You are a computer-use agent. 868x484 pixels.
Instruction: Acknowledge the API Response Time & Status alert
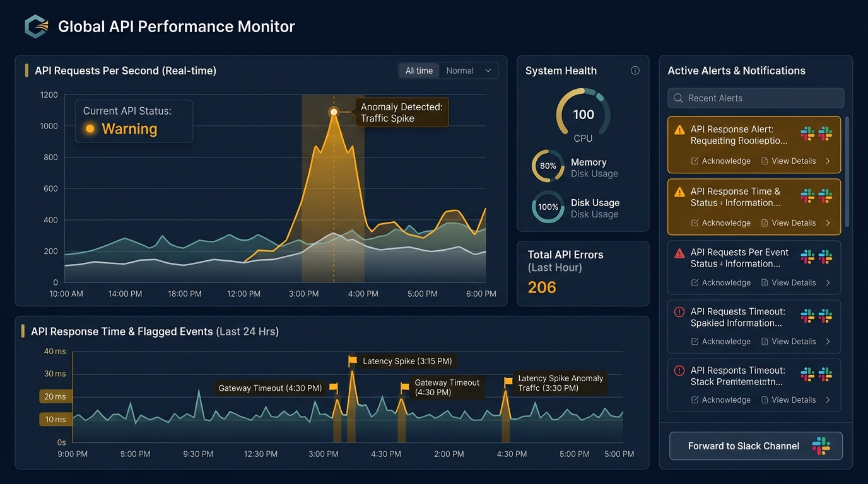pyautogui.click(x=721, y=223)
